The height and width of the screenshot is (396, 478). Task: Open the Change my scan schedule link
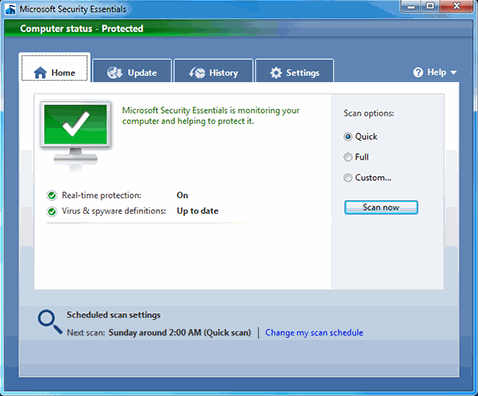tap(314, 333)
